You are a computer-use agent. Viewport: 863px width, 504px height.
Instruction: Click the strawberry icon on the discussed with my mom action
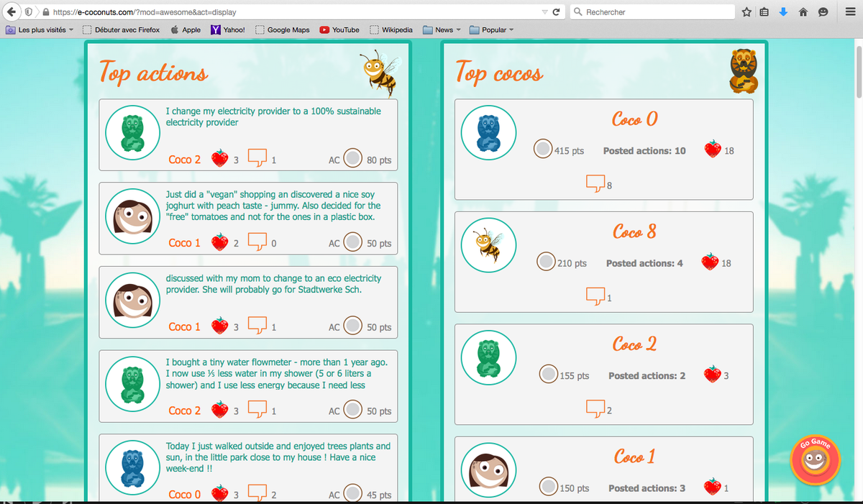point(219,326)
